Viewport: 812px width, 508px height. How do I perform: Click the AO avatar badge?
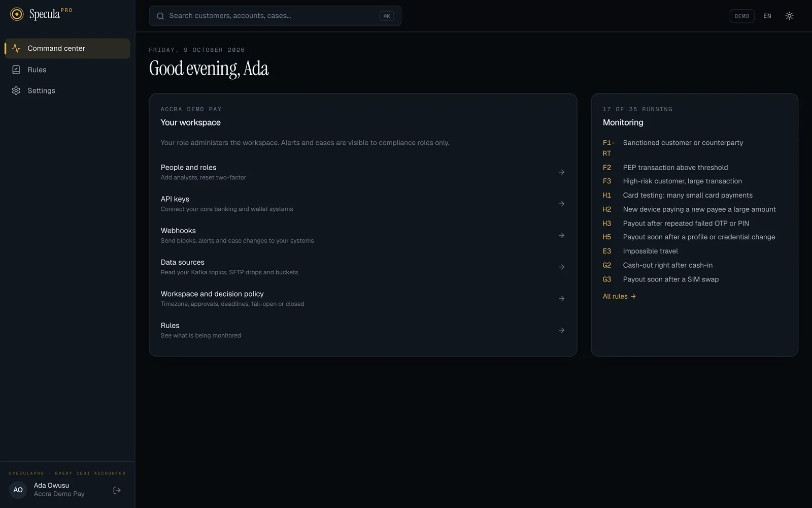pos(18,490)
